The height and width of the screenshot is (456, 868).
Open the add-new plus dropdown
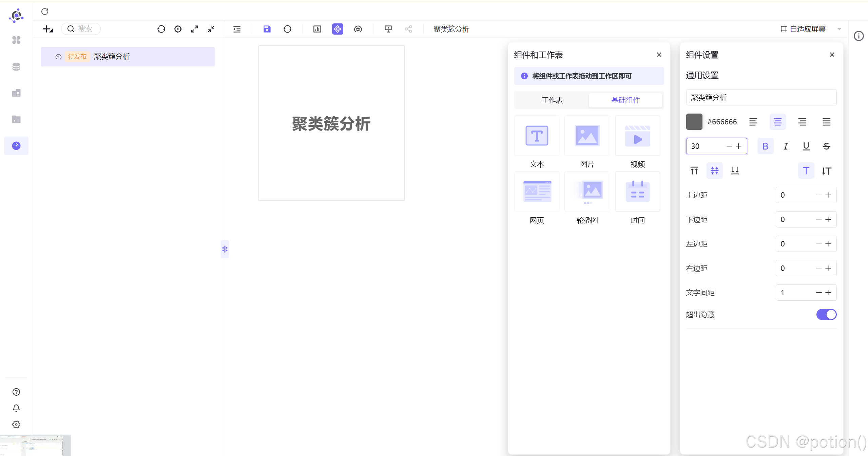pos(48,29)
